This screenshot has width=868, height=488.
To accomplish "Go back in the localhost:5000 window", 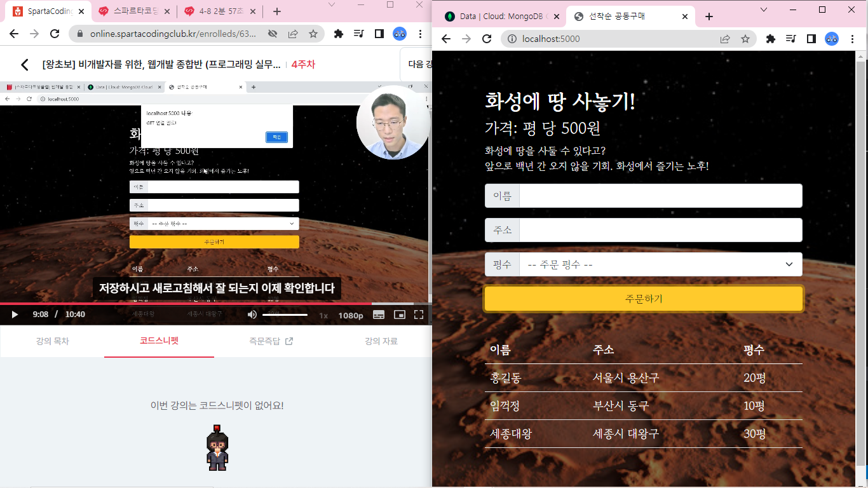I will [446, 39].
